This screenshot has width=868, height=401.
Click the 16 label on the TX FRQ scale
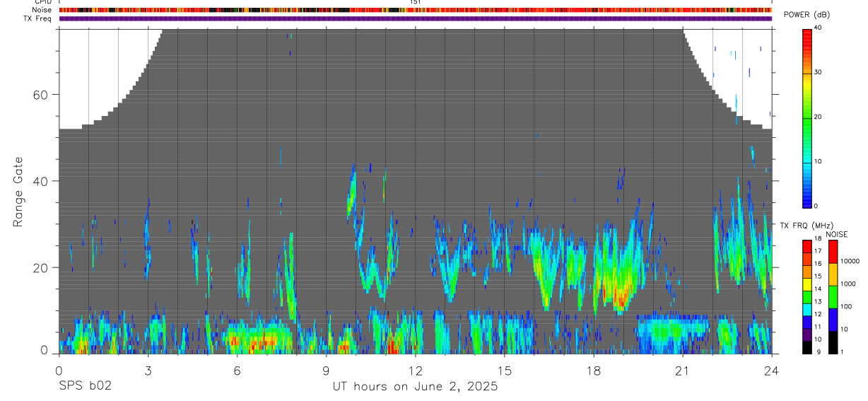[817, 264]
